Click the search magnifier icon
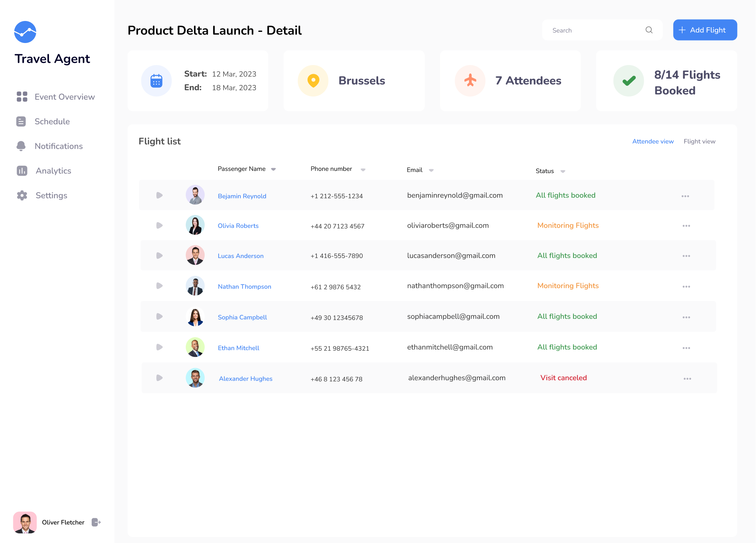756x543 pixels. tap(649, 30)
